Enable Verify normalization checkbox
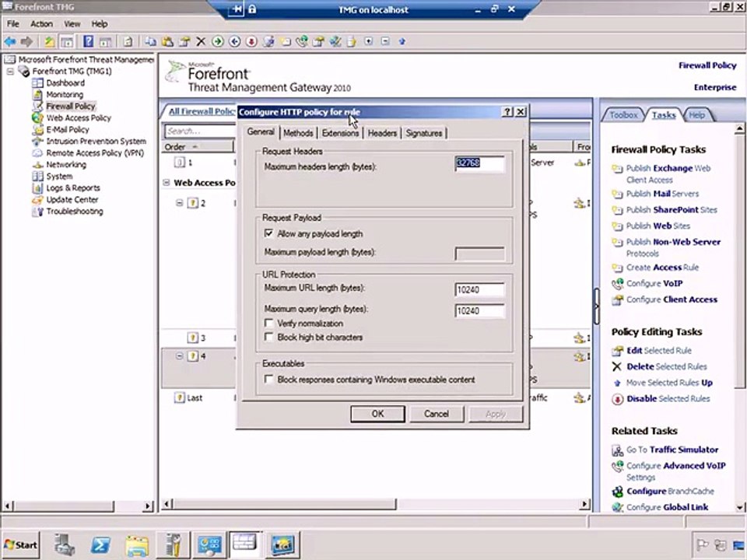The image size is (747, 560). click(x=268, y=323)
